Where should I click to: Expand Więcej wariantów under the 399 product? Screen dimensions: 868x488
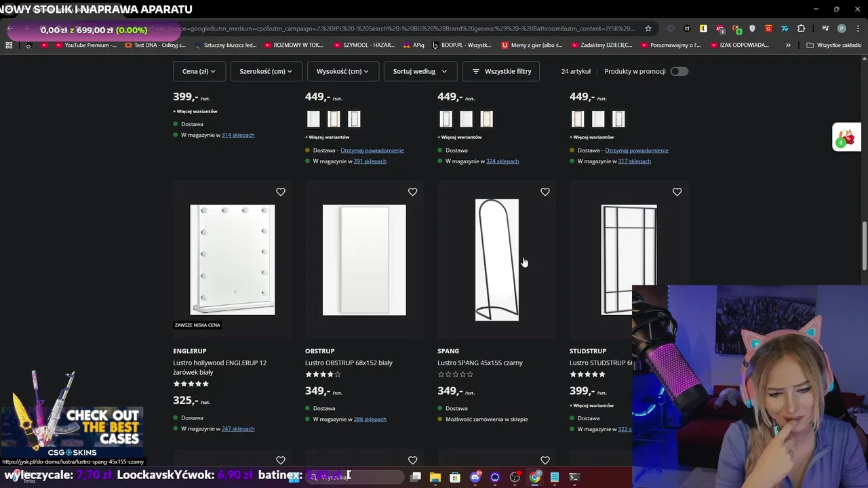click(x=195, y=111)
